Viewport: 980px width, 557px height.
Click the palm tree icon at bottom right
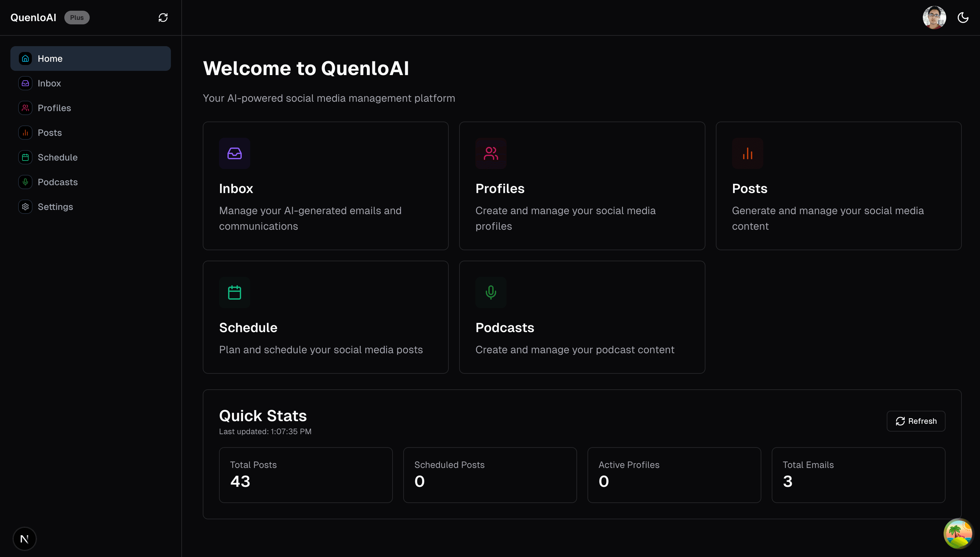pos(958,533)
